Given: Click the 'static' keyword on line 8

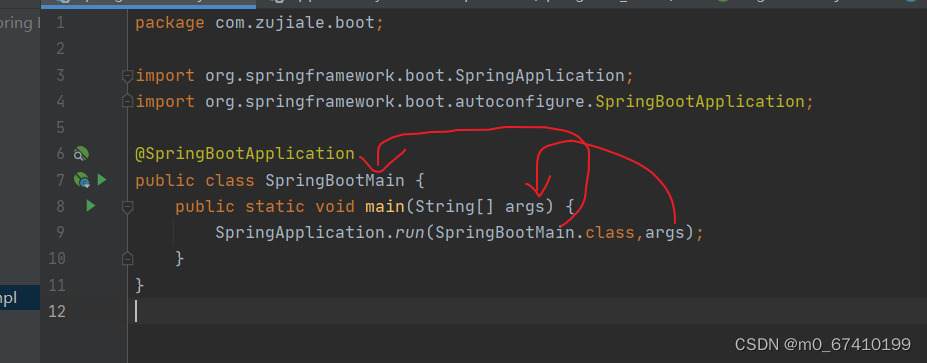Looking at the screenshot, I should 275,206.
